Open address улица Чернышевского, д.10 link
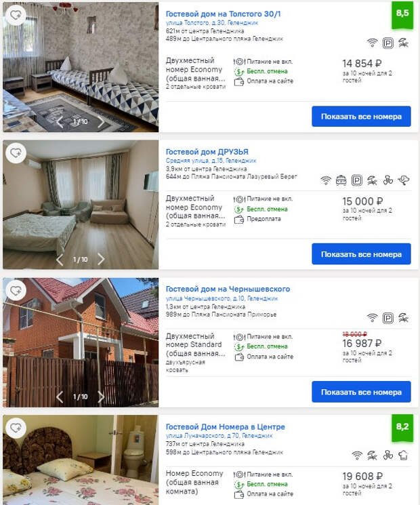Screen dimensions: 420x505 tap(222, 298)
